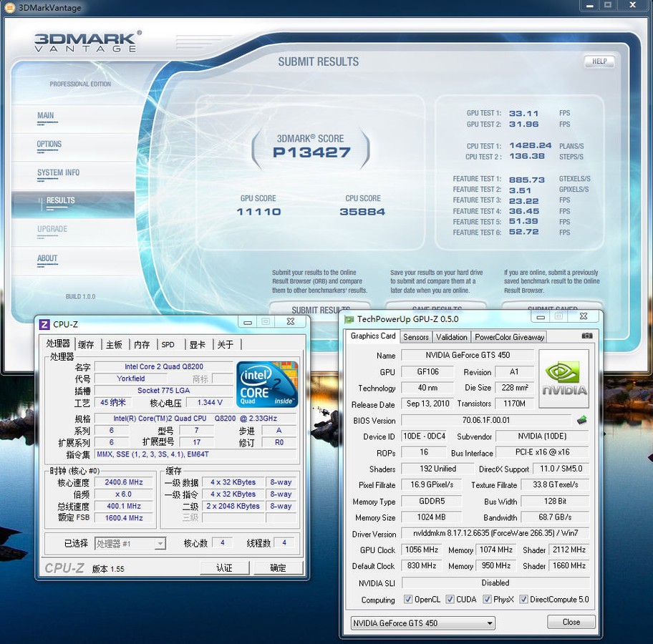Screen dimensions: 653x644
Task: Switch to the Sensors tab in GPU-Z
Action: coord(415,336)
